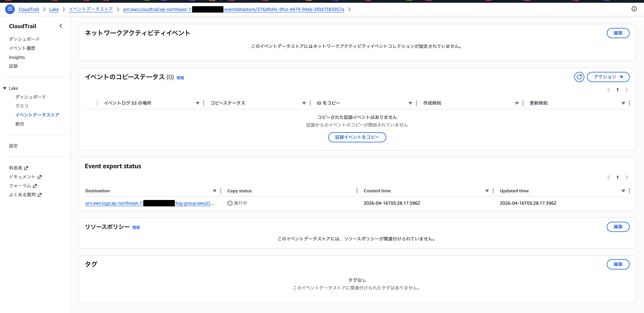Image resolution: width=644 pixels, height=313 pixels.
Task: Edit the リソースポリシー
Action: pos(618,227)
